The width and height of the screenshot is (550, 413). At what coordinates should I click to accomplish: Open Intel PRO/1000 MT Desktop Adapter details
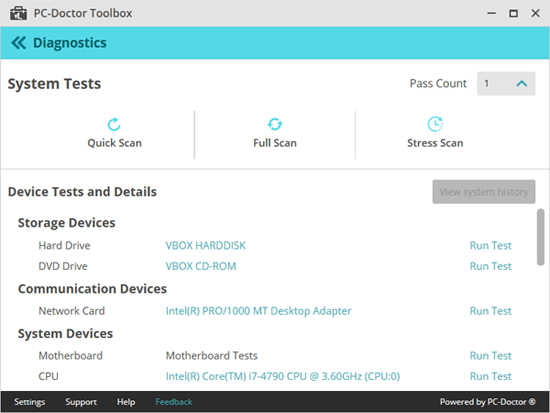point(258,311)
